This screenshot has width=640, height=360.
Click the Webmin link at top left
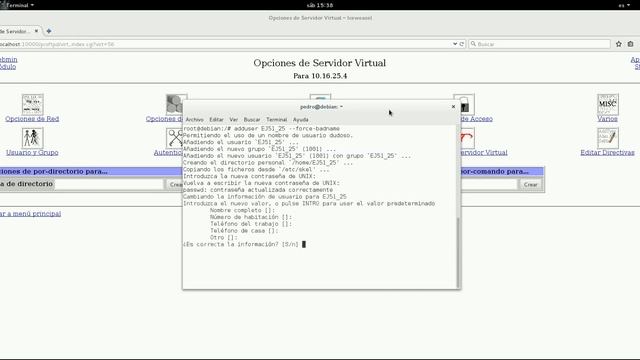(9, 60)
